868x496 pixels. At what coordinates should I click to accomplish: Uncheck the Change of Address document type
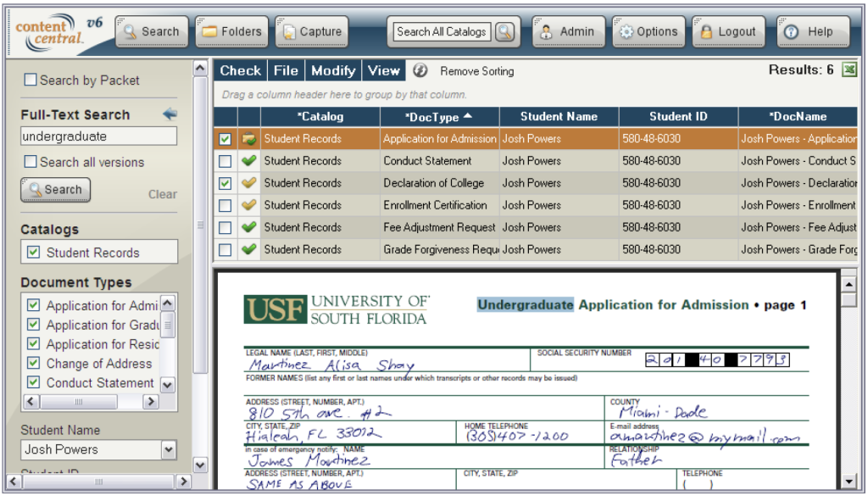pos(33,363)
